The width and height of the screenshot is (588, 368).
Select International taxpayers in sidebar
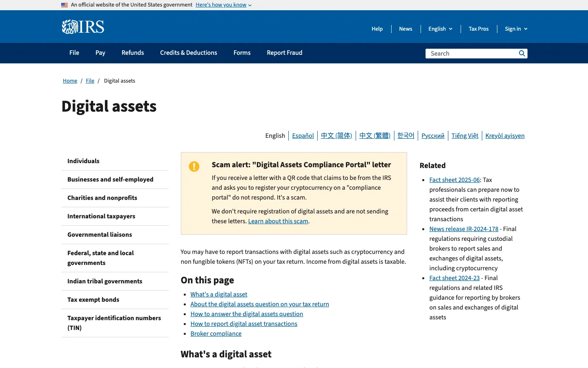(115, 216)
